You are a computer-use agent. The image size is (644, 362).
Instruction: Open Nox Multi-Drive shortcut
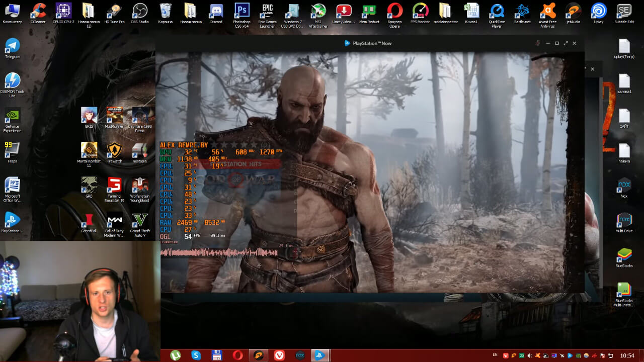tap(624, 222)
